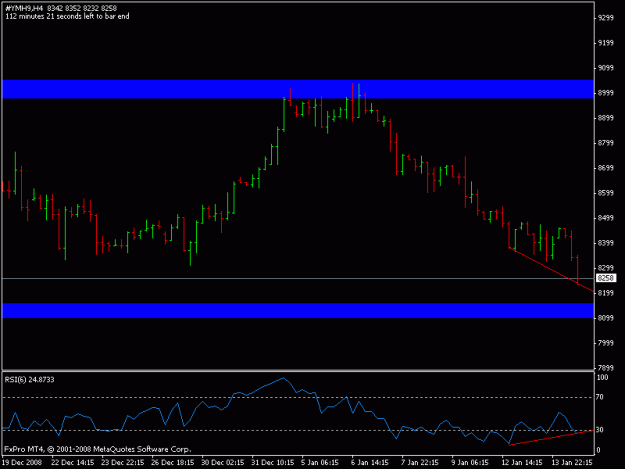
Task: Click the 31 Dec 10:15 time label
Action: [273, 463]
